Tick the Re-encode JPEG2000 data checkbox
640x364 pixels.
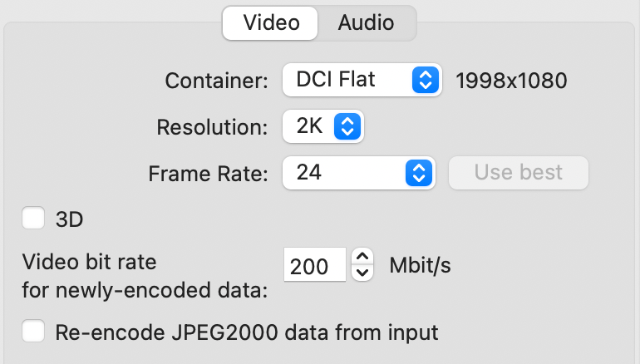coord(33,332)
